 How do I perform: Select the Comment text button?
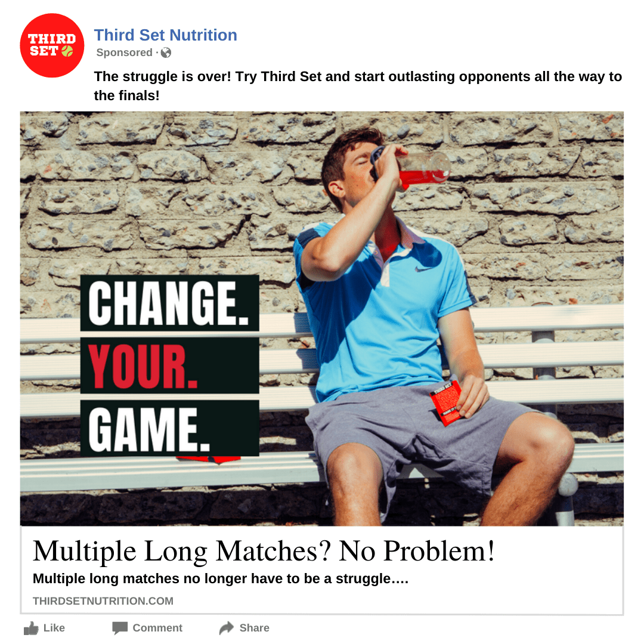point(157,628)
